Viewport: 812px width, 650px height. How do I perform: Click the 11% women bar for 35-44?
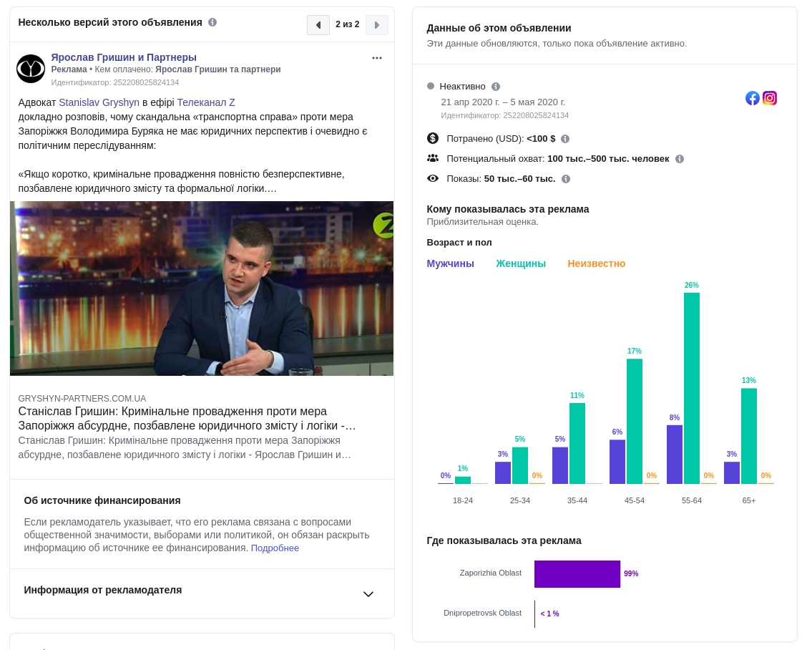577,443
